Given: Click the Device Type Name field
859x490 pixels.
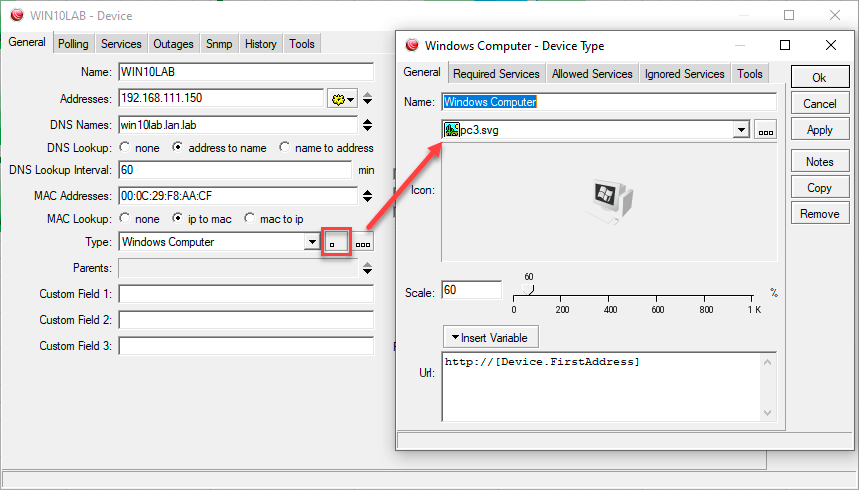Looking at the screenshot, I should point(609,102).
